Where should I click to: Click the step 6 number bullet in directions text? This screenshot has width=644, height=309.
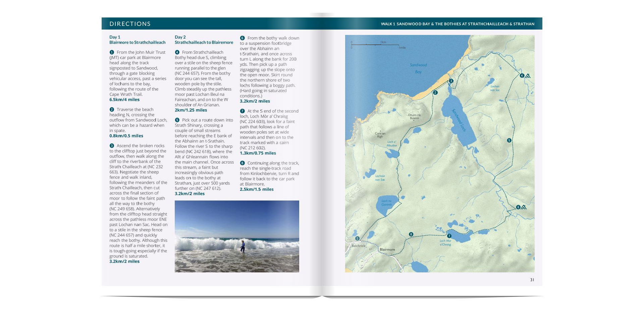[242, 38]
